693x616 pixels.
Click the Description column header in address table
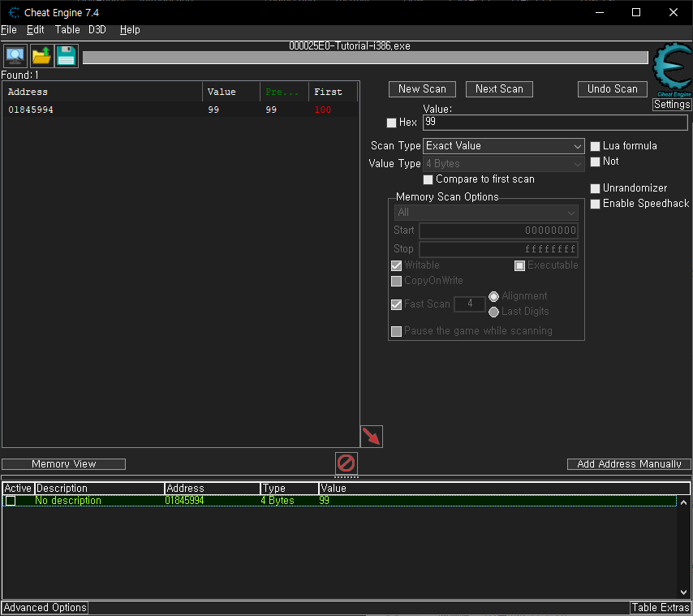100,489
